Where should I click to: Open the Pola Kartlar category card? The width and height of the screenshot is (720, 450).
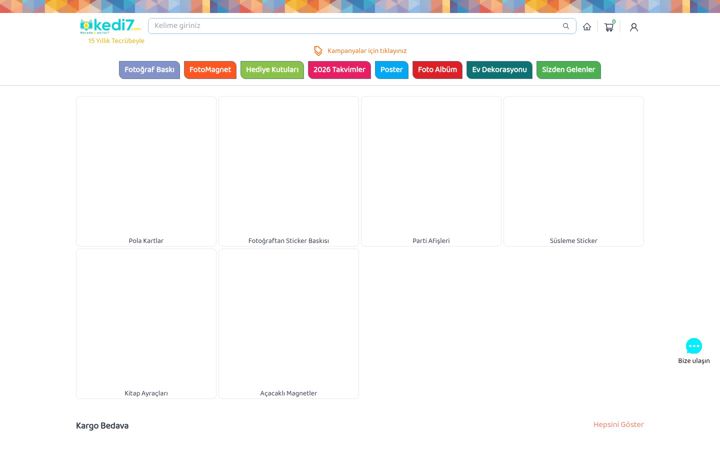146,171
